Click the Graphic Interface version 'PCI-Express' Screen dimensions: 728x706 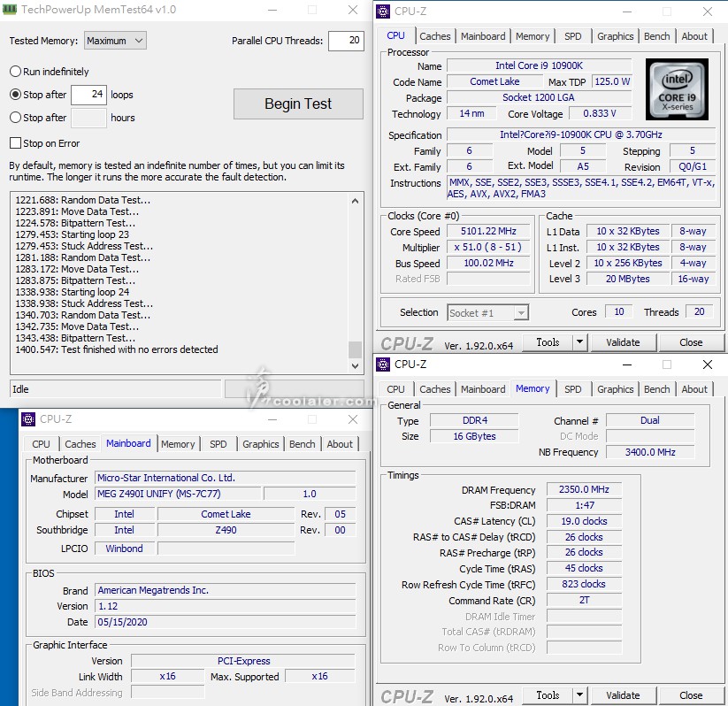coord(244,661)
